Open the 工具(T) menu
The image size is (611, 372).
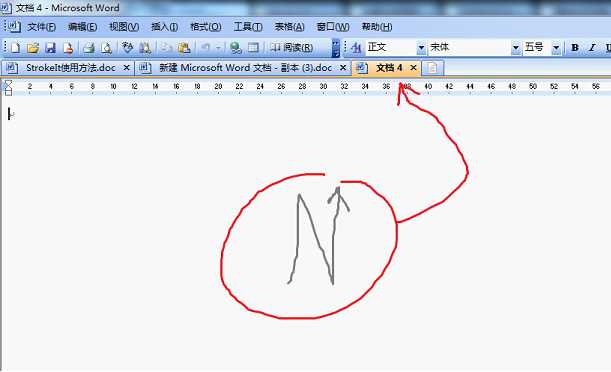(248, 27)
